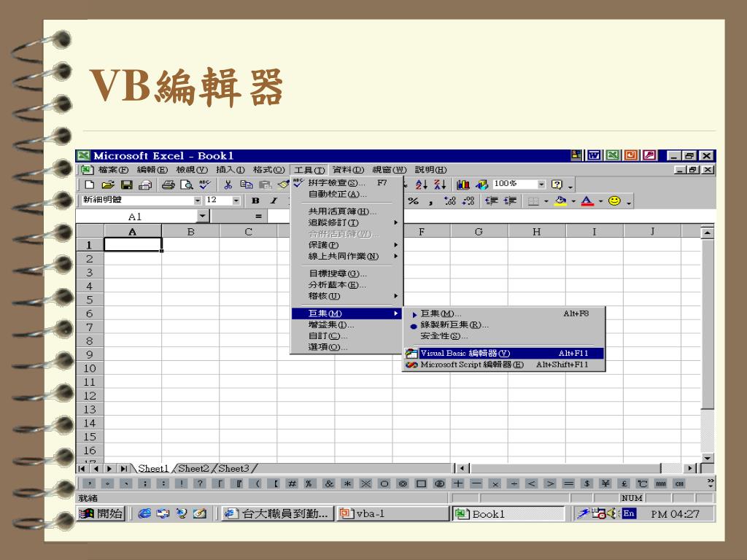Open Font Color dropdown arrow
Image resolution: width=747 pixels, height=560 pixels.
coord(600,201)
